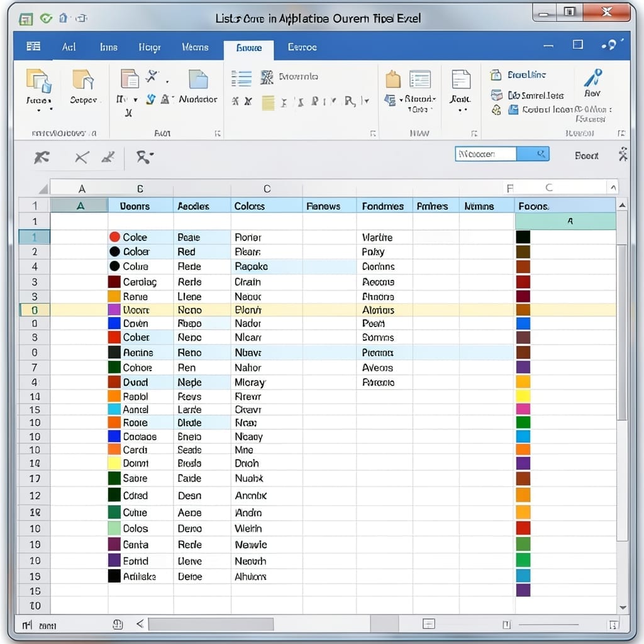
Task: Click the red circle swatch beside Colee
Action: (x=114, y=236)
